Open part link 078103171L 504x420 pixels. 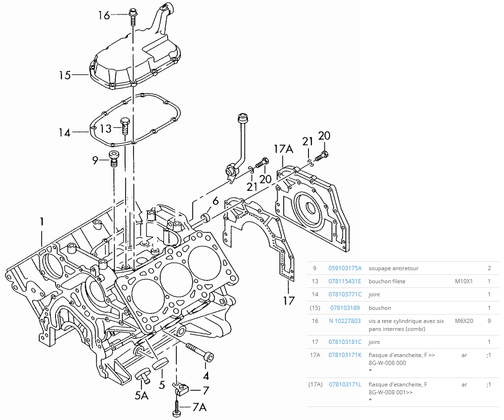point(345,385)
